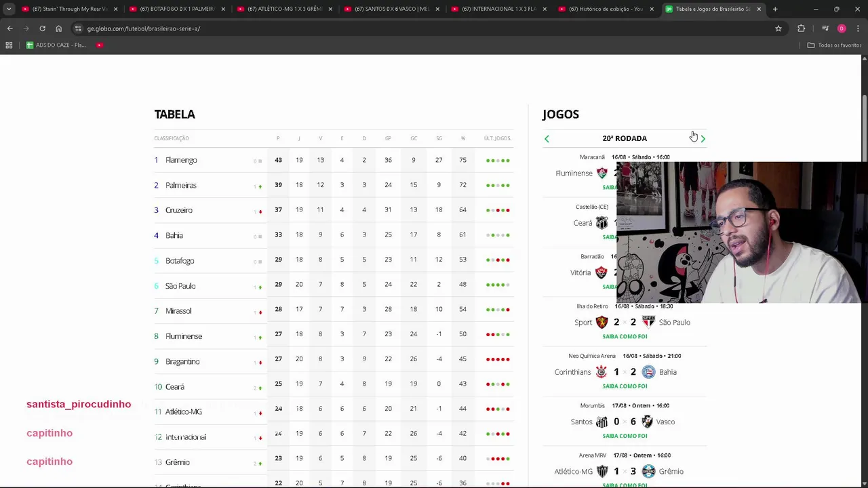
Task: Click the Ceará crest in Jogos
Action: tap(601, 222)
